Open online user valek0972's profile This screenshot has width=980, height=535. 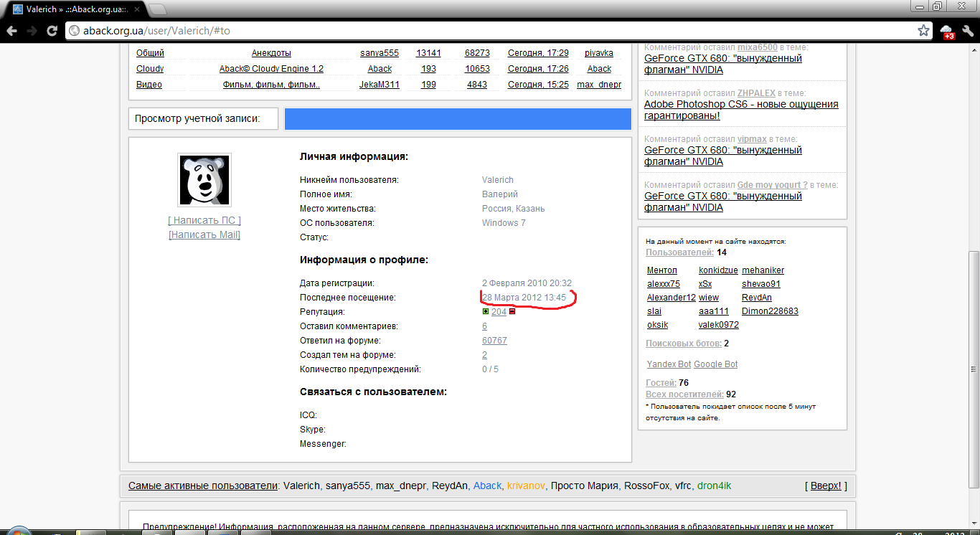[719, 325]
